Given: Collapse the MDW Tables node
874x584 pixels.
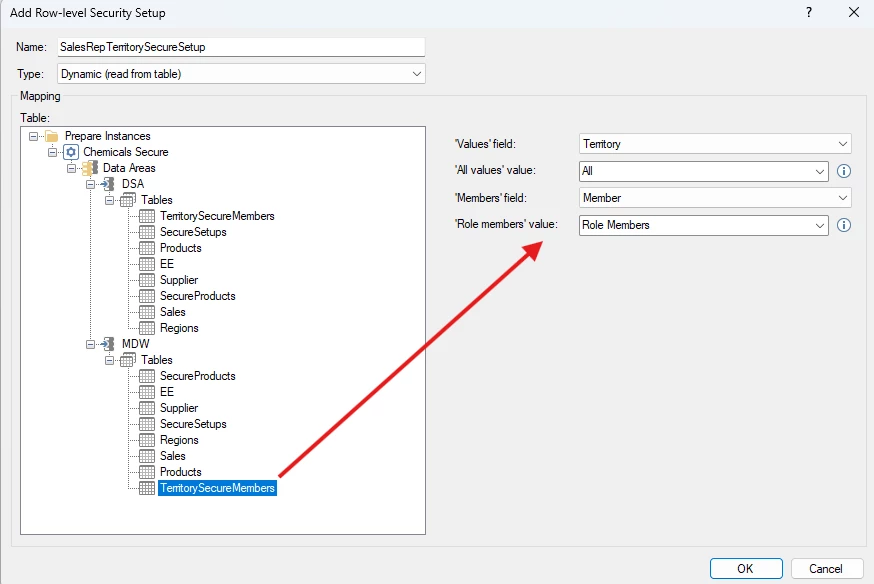Looking at the screenshot, I should tap(109, 360).
